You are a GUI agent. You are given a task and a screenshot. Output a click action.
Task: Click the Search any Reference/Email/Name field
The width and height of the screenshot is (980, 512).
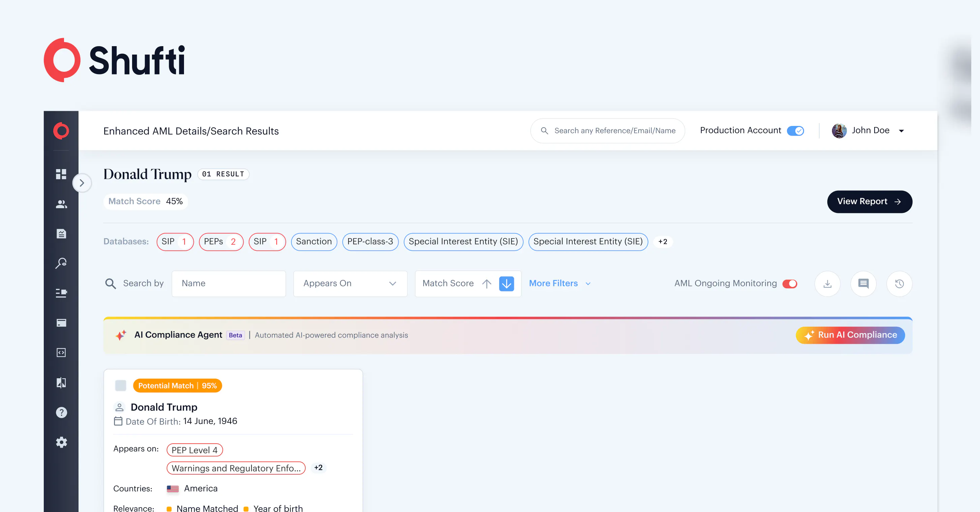pos(608,131)
